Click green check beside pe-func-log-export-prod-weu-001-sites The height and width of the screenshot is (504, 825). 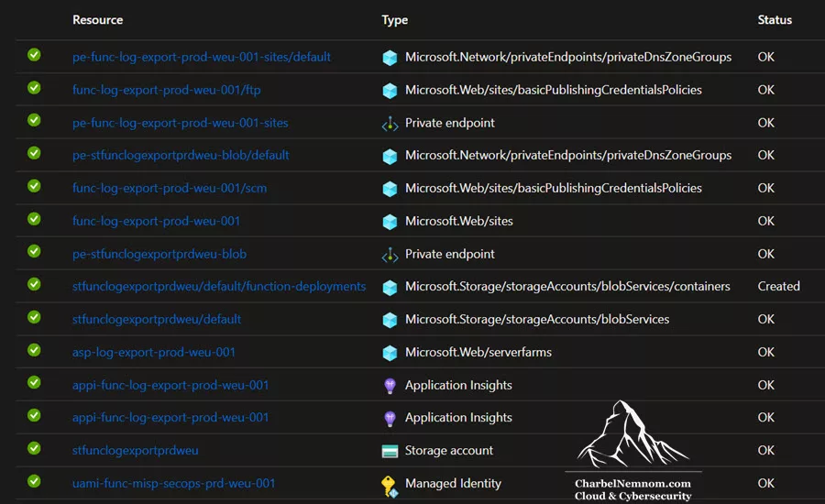[34, 120]
